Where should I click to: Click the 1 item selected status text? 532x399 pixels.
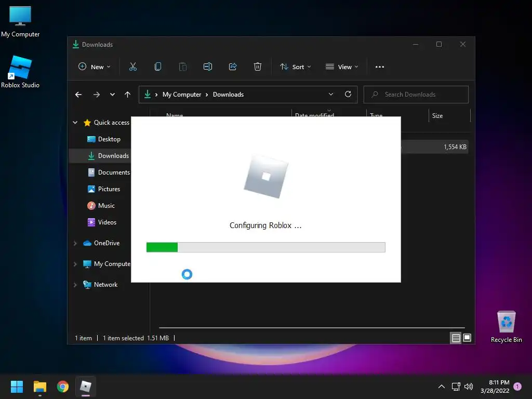coord(123,338)
